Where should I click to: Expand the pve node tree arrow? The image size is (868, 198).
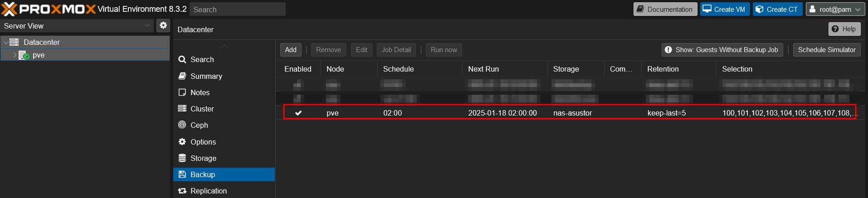point(15,55)
